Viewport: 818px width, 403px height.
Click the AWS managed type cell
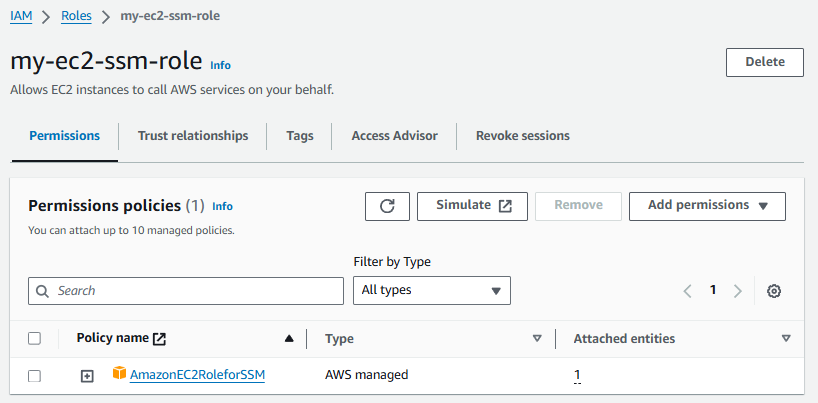(x=366, y=375)
